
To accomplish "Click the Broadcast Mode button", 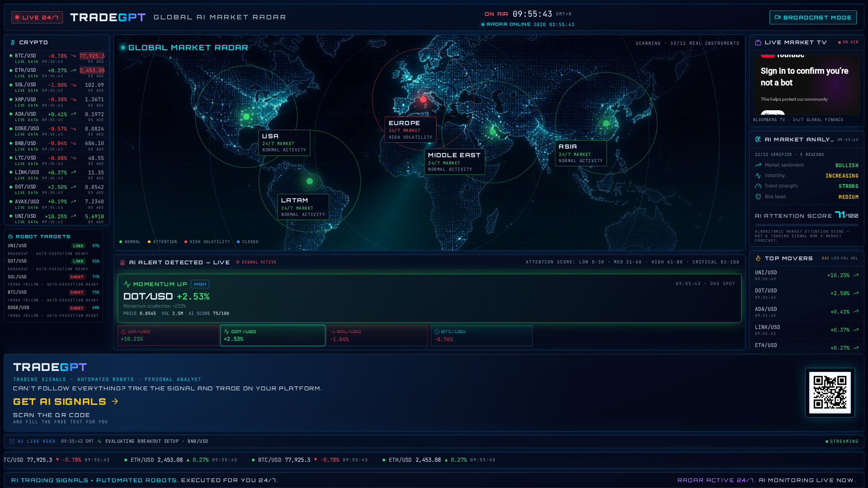I will (x=813, y=18).
